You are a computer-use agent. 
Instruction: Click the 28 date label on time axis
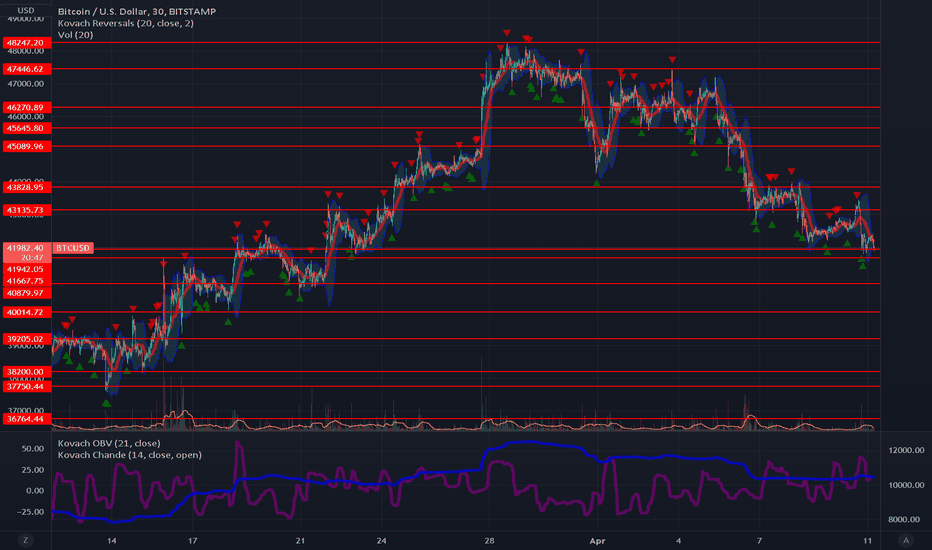(489, 540)
